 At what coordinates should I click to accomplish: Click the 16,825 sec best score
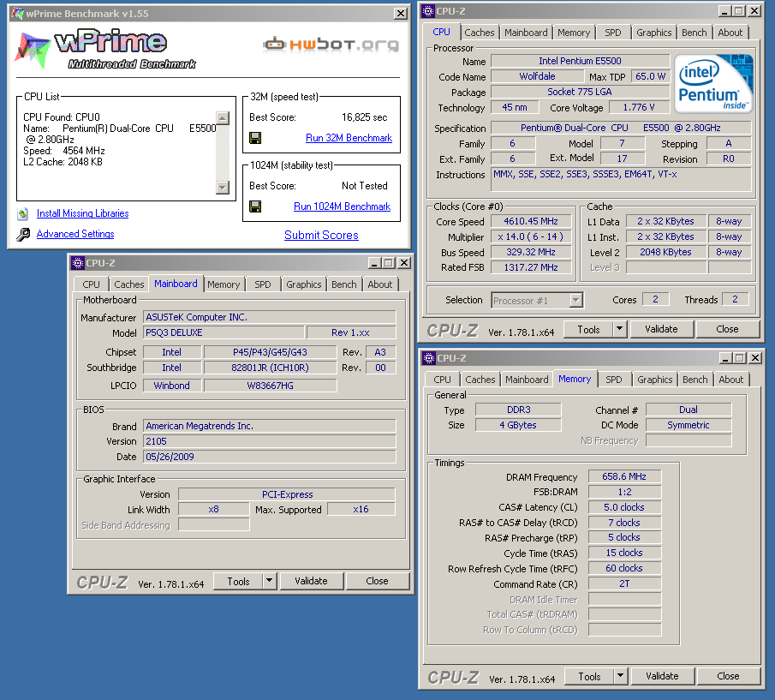coord(365,117)
